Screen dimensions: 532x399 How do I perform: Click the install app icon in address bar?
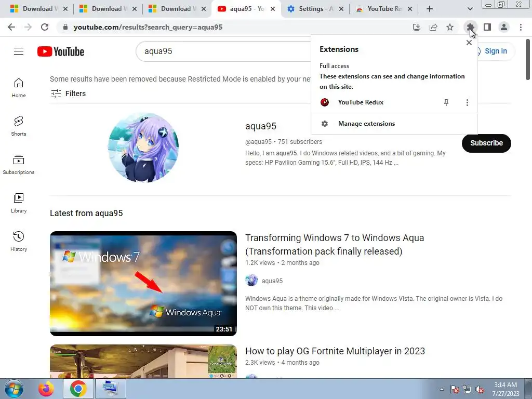416,27
